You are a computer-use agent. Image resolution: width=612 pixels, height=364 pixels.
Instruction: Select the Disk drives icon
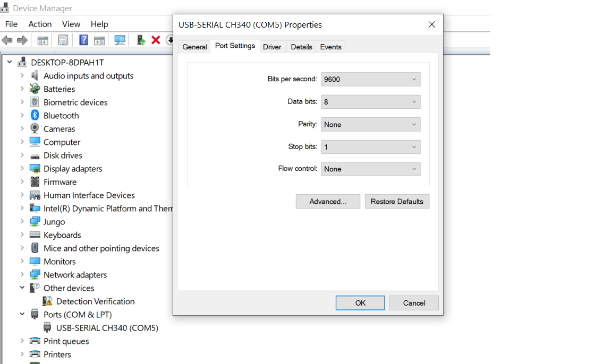click(x=35, y=156)
